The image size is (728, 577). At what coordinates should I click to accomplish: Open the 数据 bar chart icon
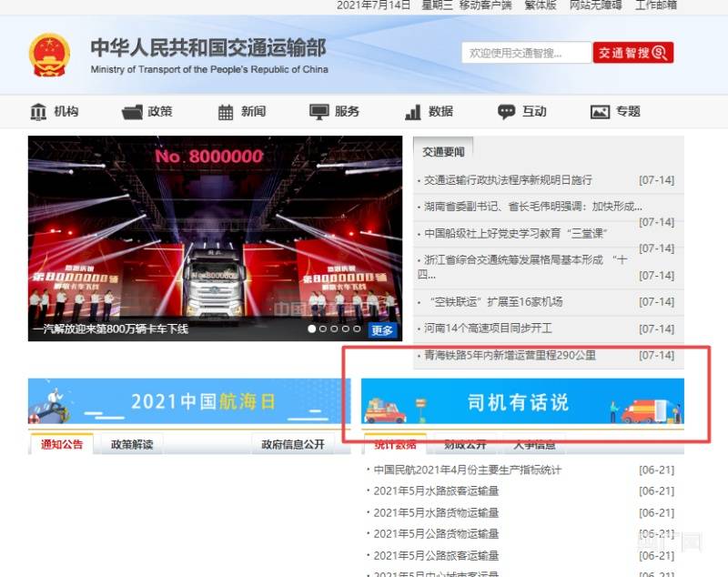click(413, 112)
